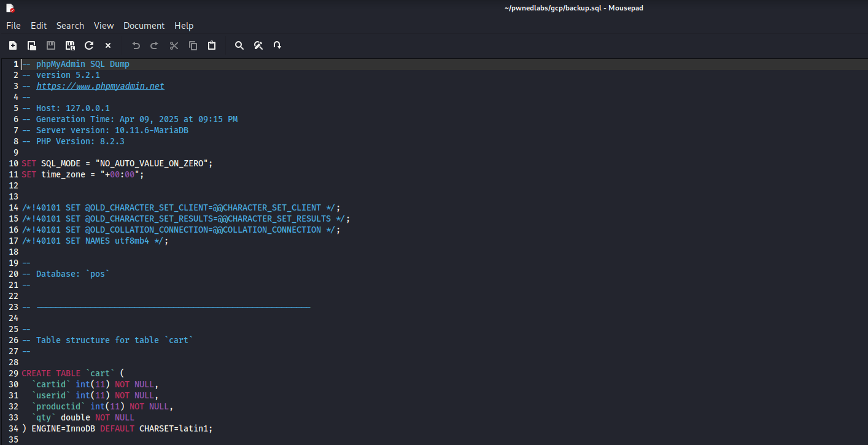Screen dimensions: 868x445
Task: Click the `productid` column definition
Action: [x=103, y=406]
